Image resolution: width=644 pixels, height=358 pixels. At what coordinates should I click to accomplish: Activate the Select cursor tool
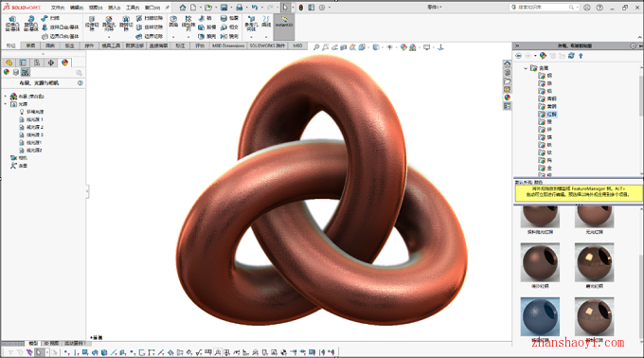click(x=285, y=8)
